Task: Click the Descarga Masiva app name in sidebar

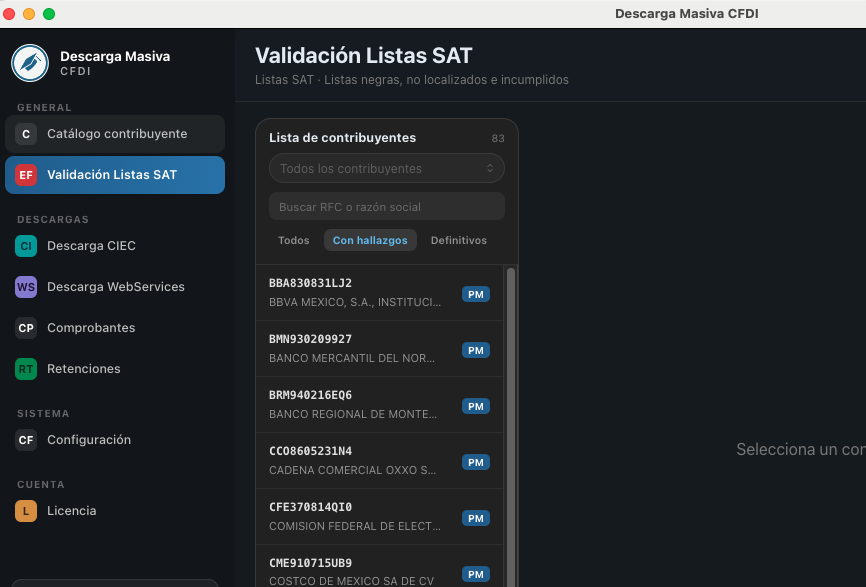Action: point(115,56)
